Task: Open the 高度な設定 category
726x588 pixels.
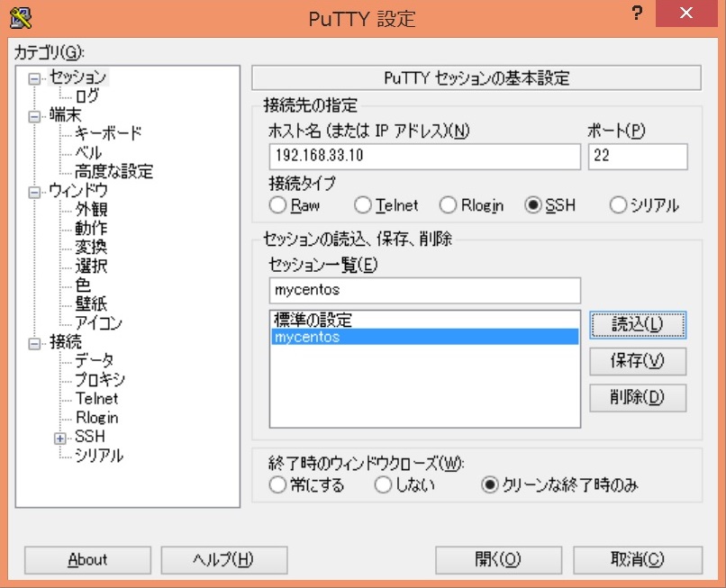Action: click(x=113, y=171)
